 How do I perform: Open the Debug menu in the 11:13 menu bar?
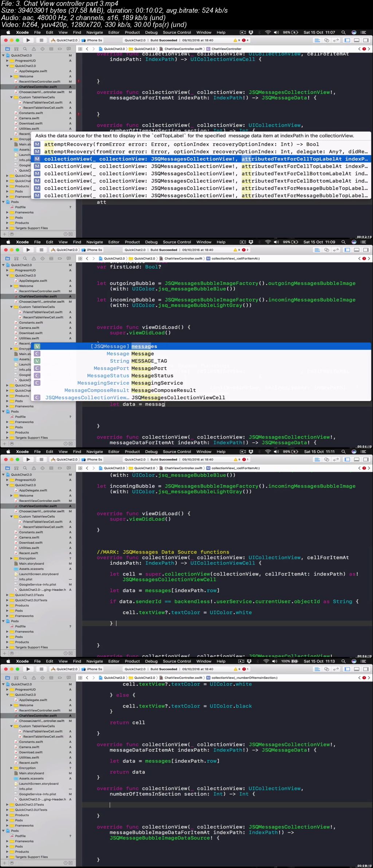(x=151, y=661)
